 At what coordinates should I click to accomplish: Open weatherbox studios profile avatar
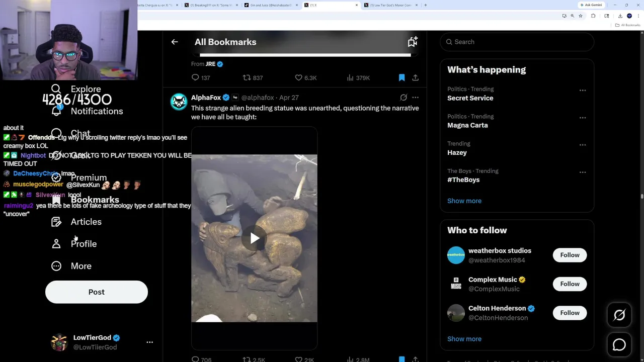[456, 255]
